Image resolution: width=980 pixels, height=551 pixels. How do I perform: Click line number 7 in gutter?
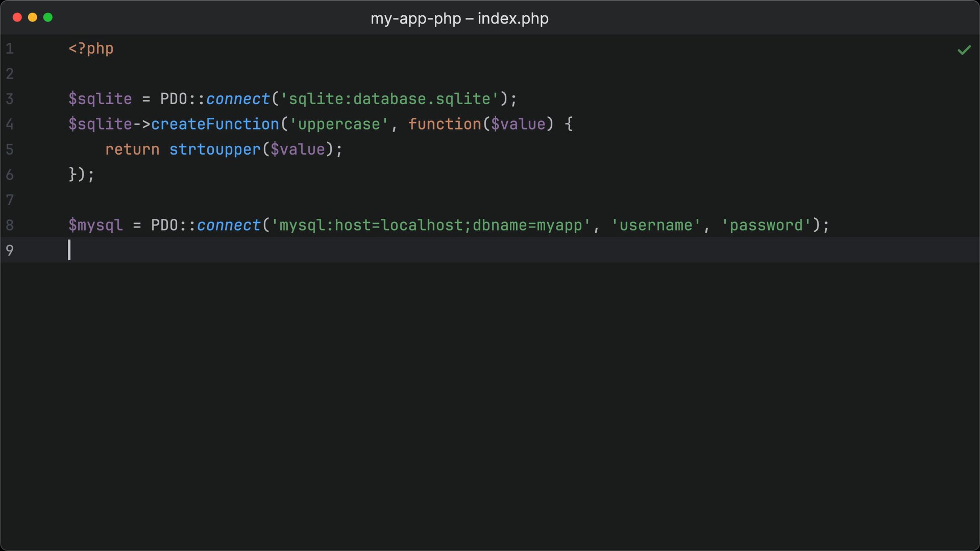click(x=10, y=200)
